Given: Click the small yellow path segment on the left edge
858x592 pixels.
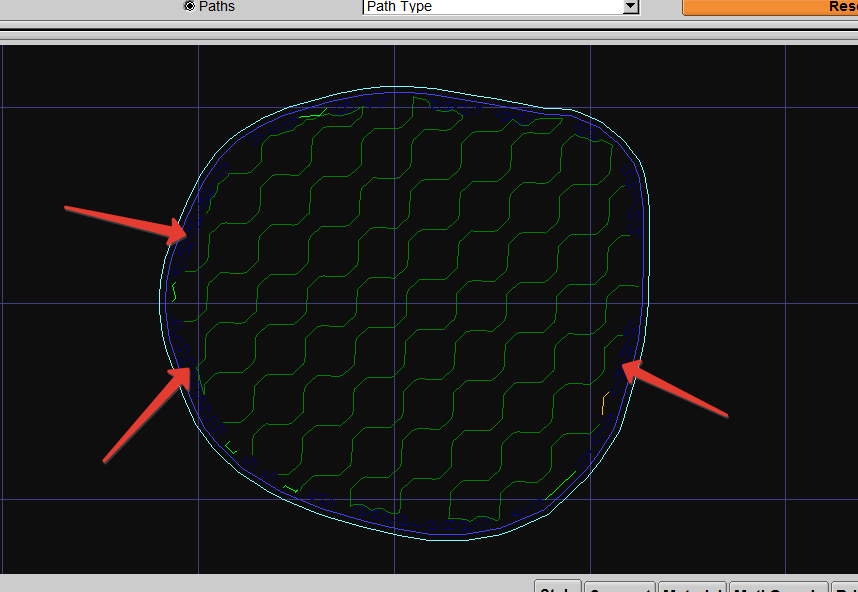Looking at the screenshot, I should [x=175, y=292].
